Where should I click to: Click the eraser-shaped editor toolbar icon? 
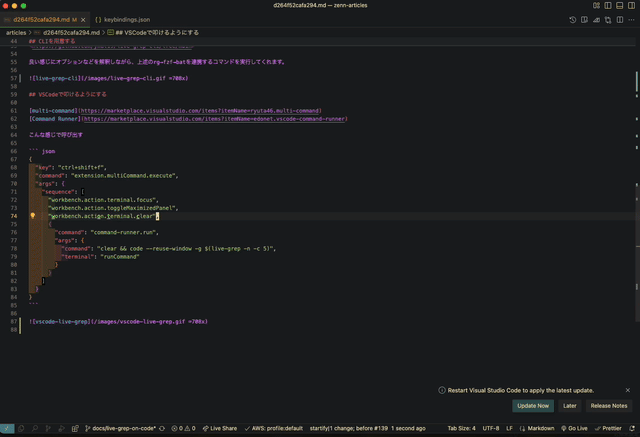pos(596,20)
